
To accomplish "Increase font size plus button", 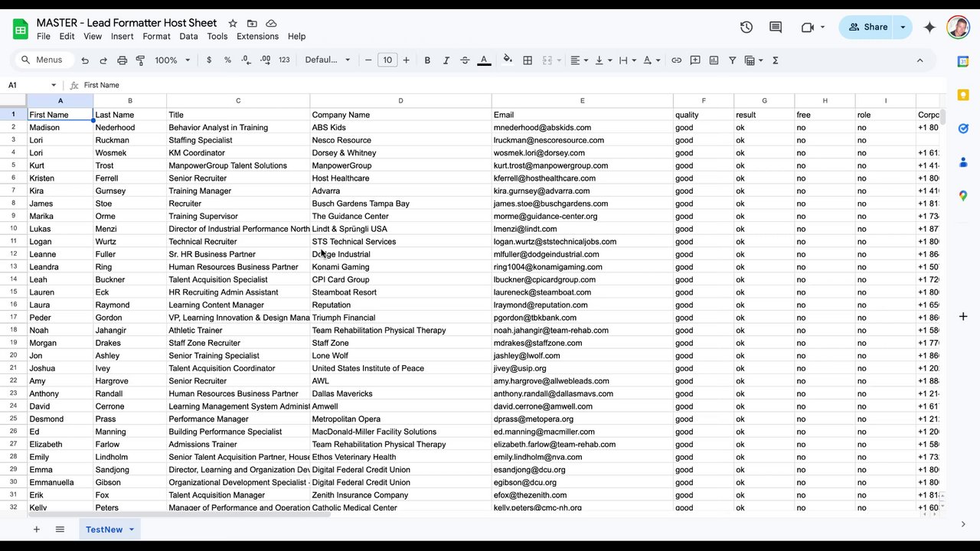I will pos(407,60).
